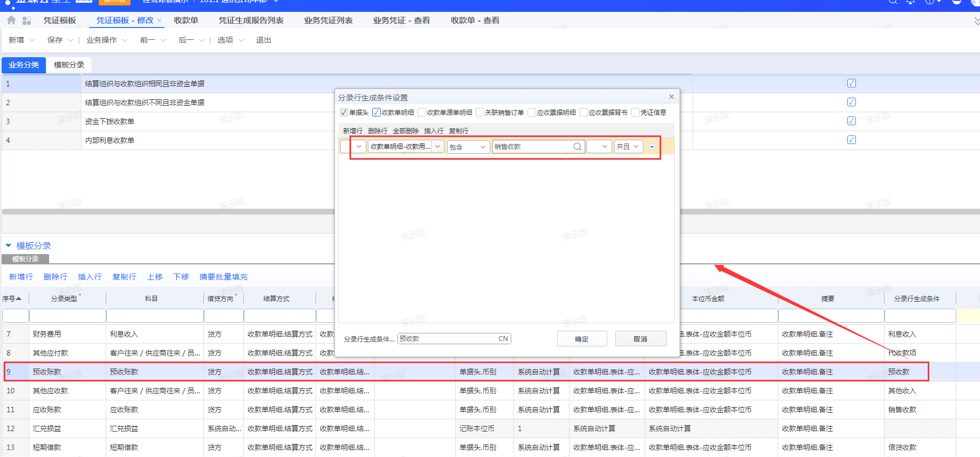Switch to the 业务凭证 - 查看 tab
The height and width of the screenshot is (457, 980).
[402, 21]
